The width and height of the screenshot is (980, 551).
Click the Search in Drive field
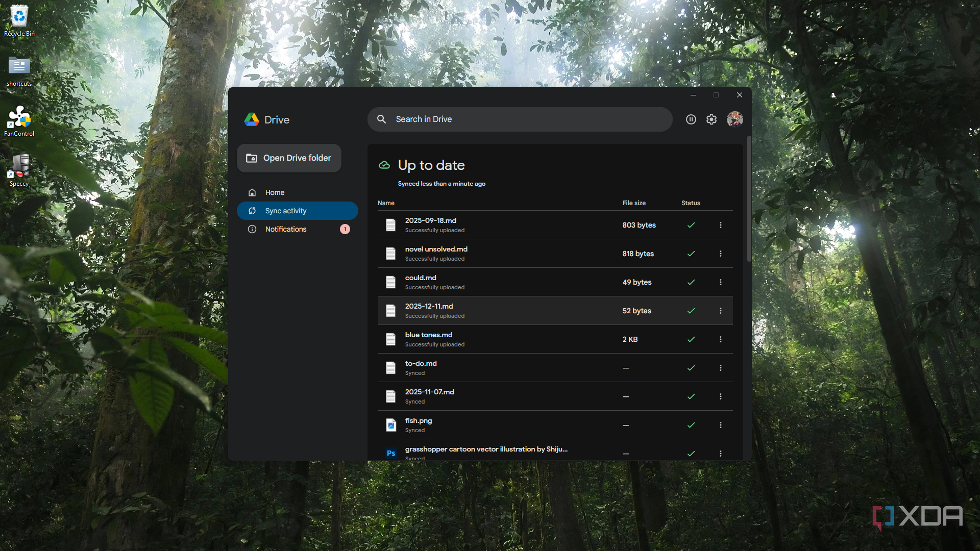click(x=520, y=119)
